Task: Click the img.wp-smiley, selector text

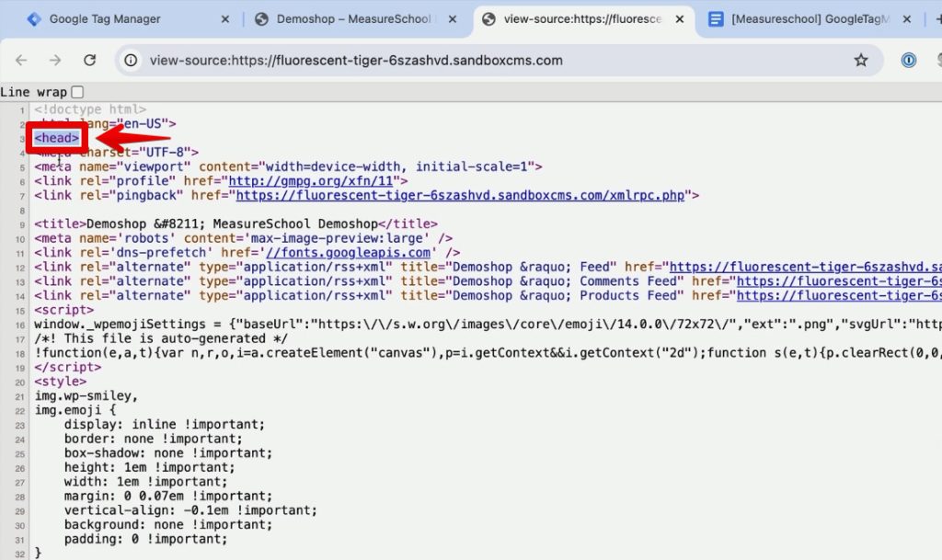Action: pyautogui.click(x=86, y=395)
